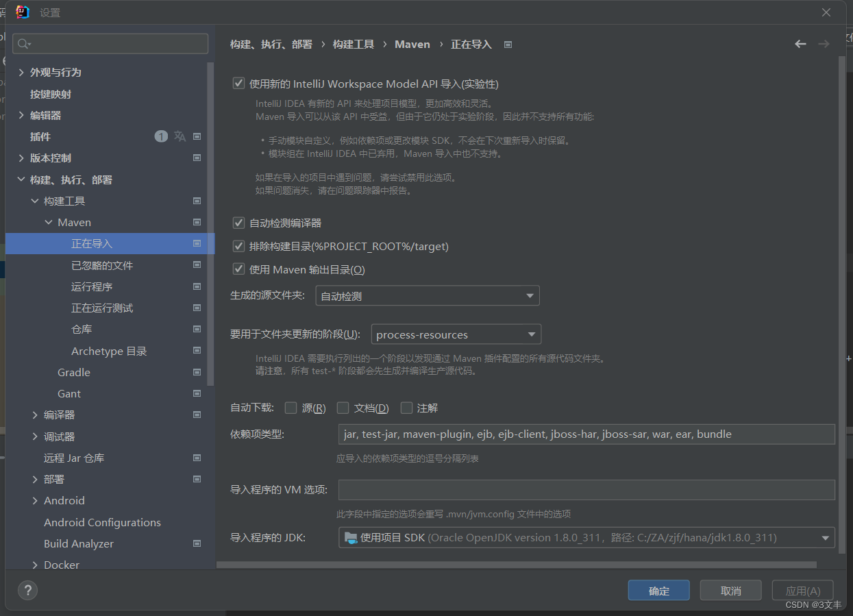Toggle 使用 Maven 输出目录 checkbox

pyautogui.click(x=238, y=269)
